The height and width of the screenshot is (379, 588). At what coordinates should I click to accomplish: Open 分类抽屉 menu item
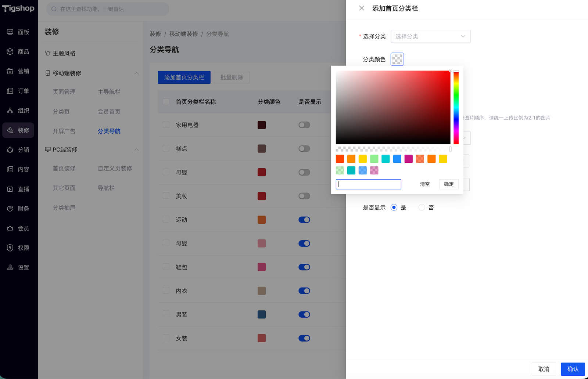64,207
